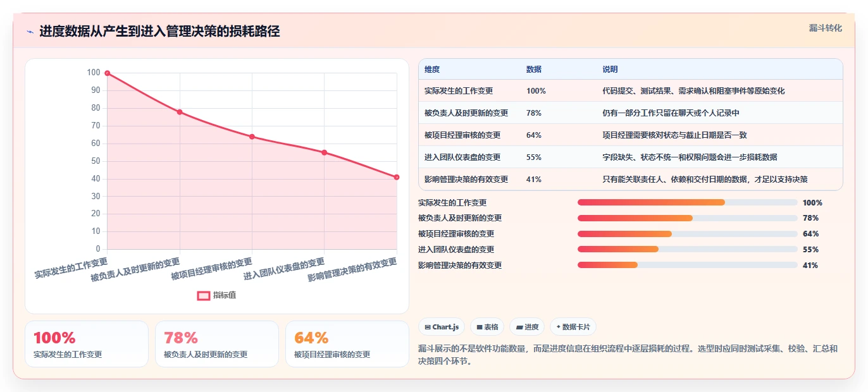Click progress list label 实际发生的工作变更
Viewport: 868px width, 392px height.
pos(452,202)
